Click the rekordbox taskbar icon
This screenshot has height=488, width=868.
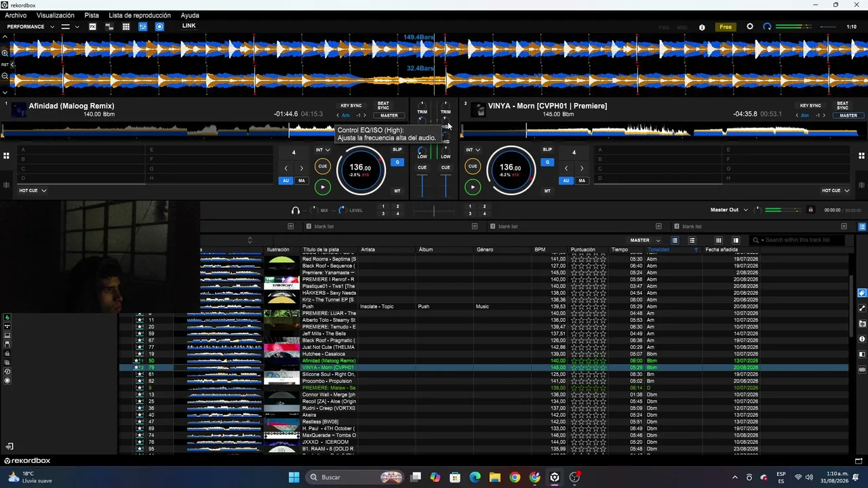(x=555, y=477)
